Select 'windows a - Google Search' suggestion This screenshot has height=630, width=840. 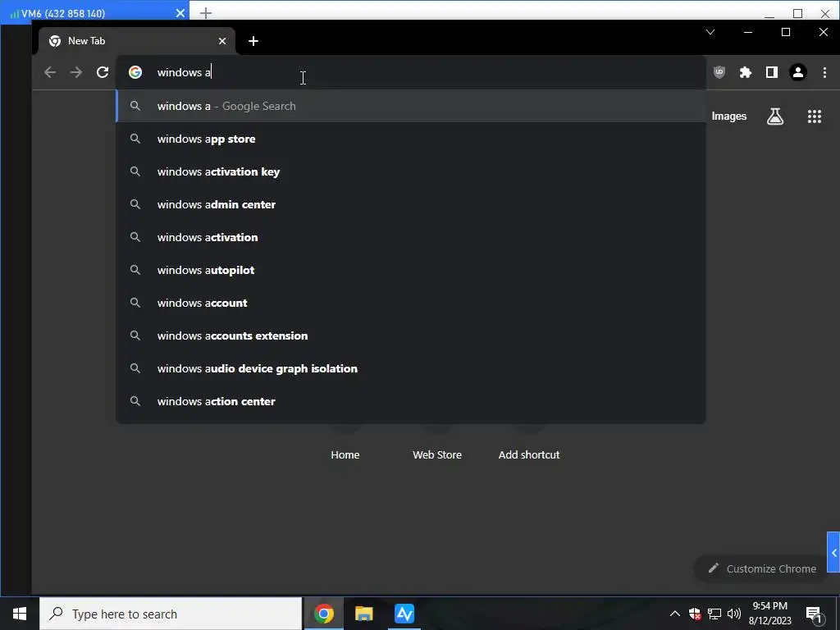[410, 106]
